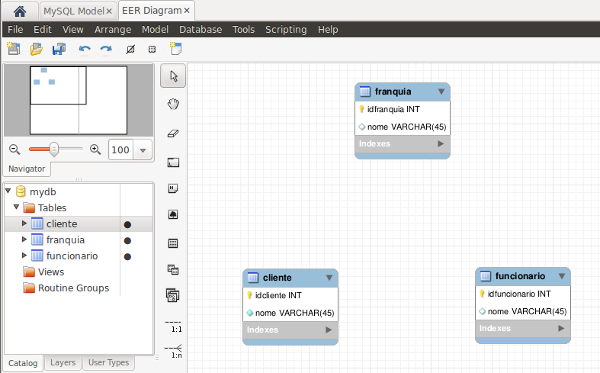This screenshot has height=373, width=600.
Task: Go to the Home screen tab icon
Action: coord(20,11)
